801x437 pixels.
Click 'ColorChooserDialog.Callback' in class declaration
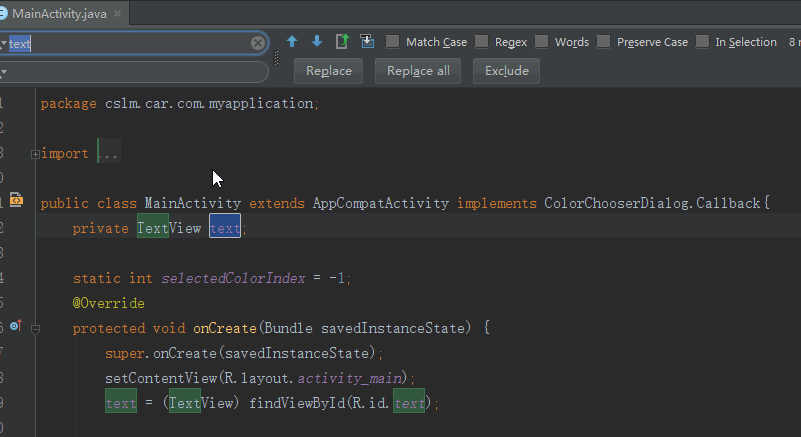point(652,203)
